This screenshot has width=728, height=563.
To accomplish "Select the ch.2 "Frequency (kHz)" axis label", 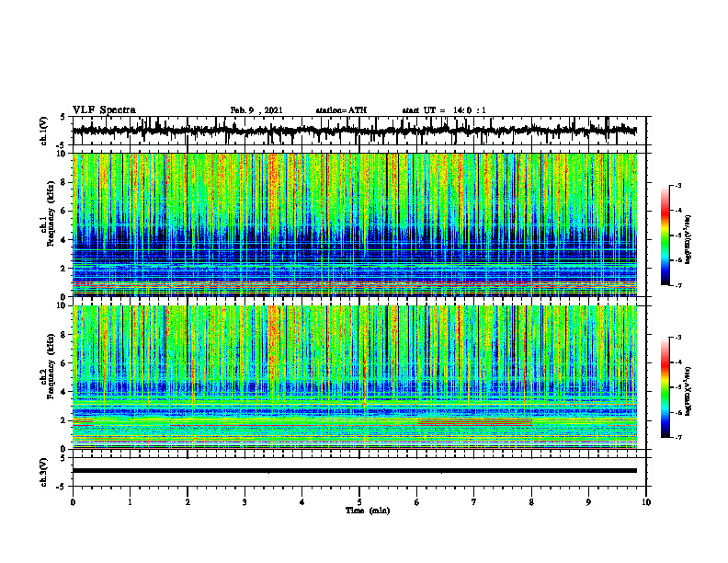I will (51, 368).
